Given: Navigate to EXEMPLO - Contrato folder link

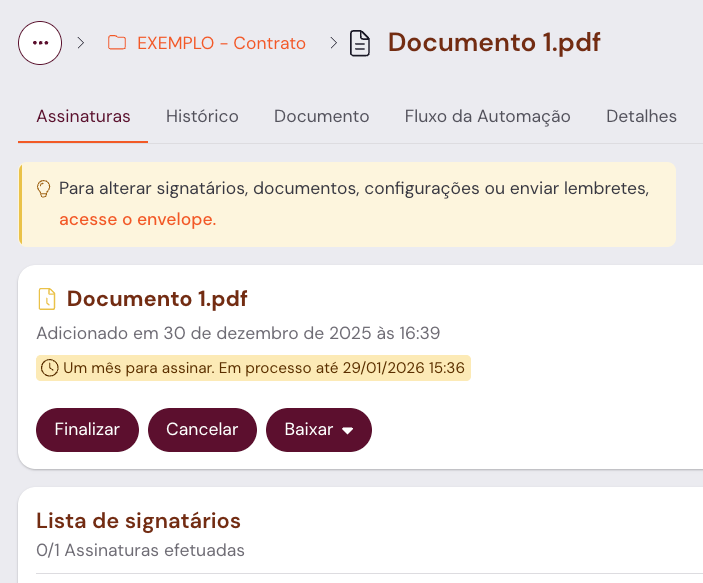Looking at the screenshot, I should click(221, 43).
